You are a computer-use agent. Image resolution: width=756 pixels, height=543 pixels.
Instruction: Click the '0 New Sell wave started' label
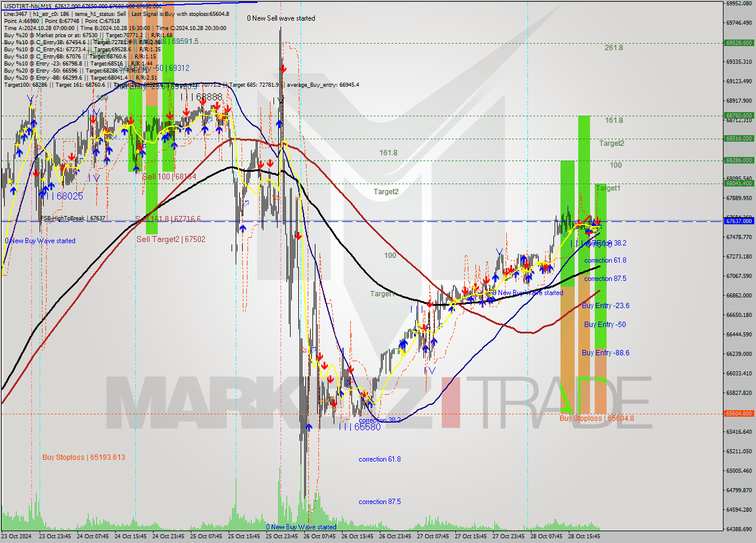[x=281, y=18]
